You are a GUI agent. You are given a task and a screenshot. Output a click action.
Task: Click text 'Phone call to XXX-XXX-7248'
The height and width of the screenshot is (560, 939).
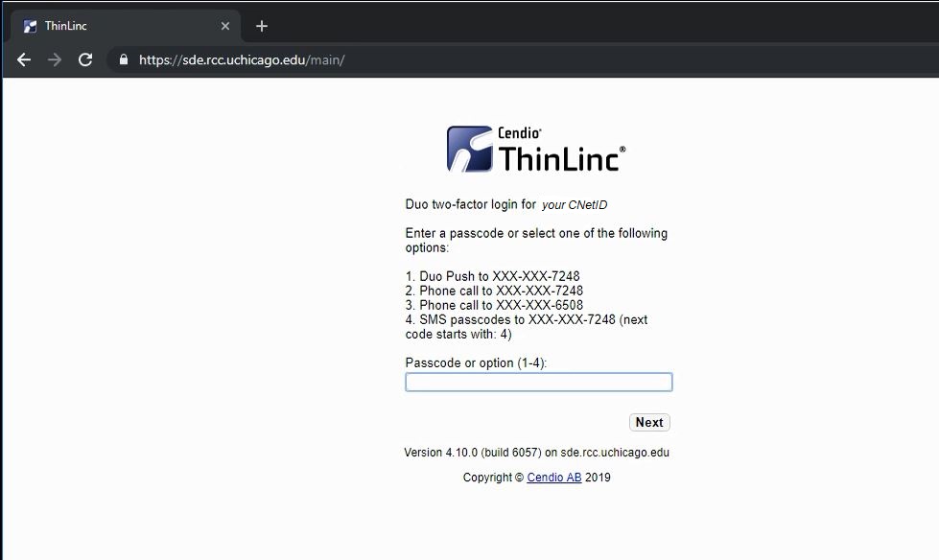point(502,291)
